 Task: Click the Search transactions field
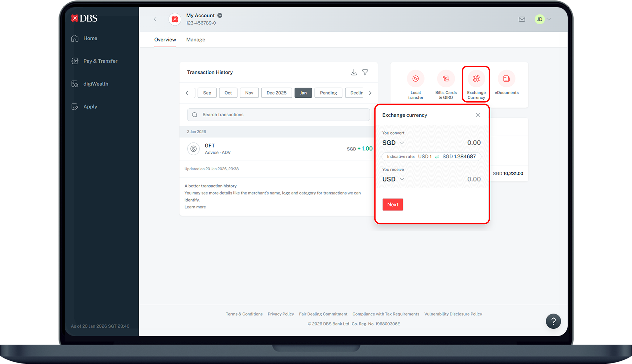pyautogui.click(x=278, y=115)
